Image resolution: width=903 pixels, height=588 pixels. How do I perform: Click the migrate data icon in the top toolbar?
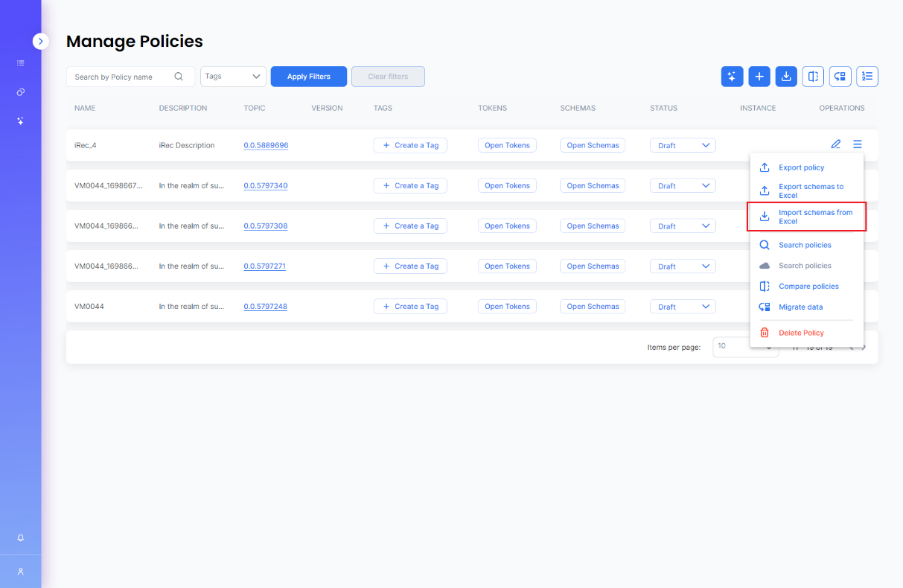[840, 76]
